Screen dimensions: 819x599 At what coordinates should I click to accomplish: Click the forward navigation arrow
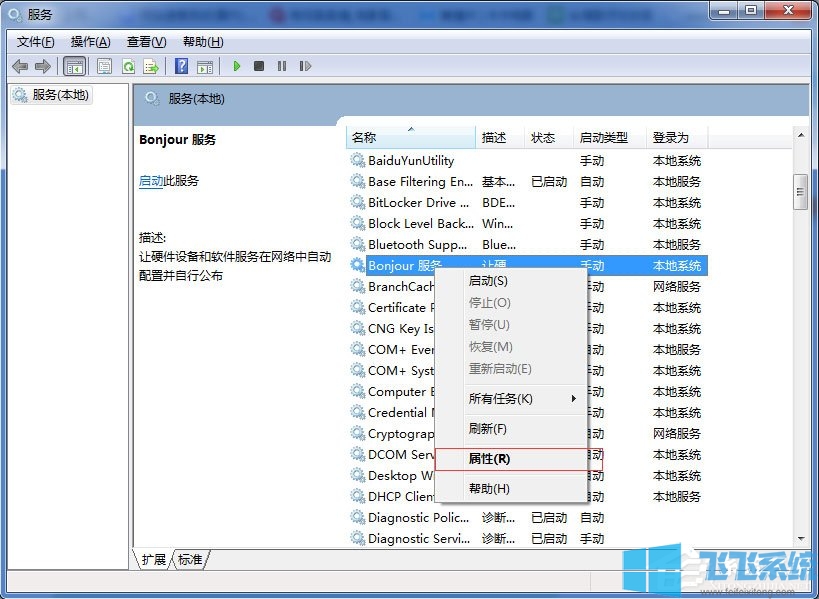42,66
